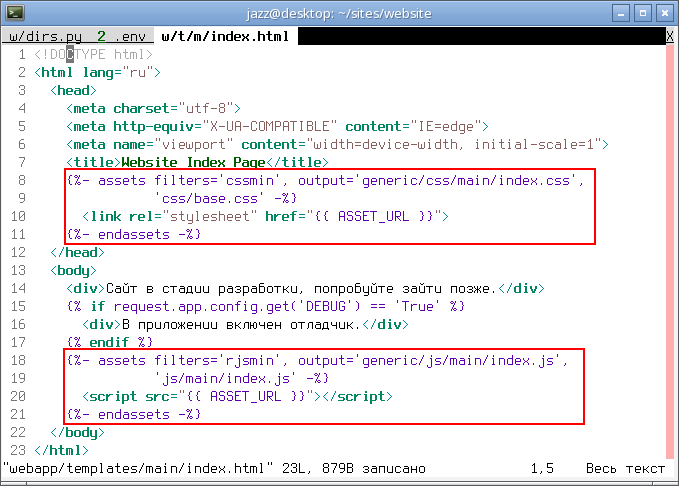Click the 'css/base.css' string
This screenshot has height=486, width=679.
coord(210,198)
